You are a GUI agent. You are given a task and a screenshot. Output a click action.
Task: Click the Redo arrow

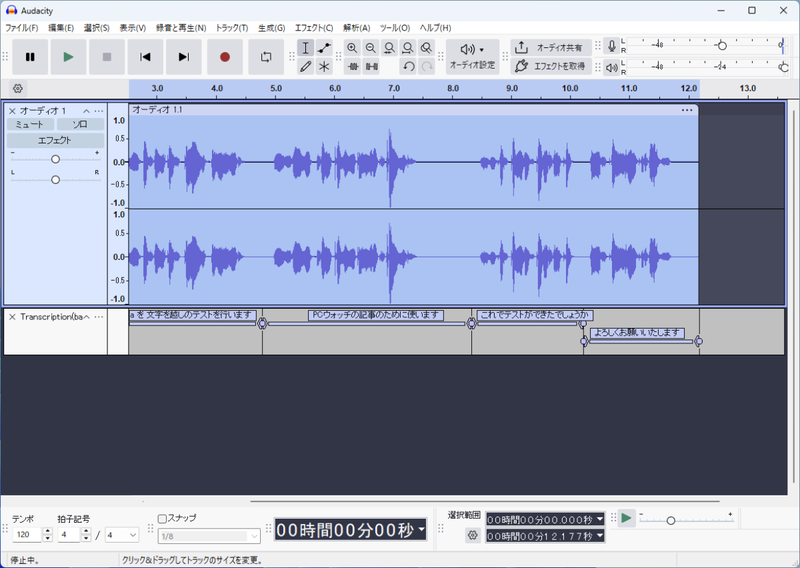426,66
